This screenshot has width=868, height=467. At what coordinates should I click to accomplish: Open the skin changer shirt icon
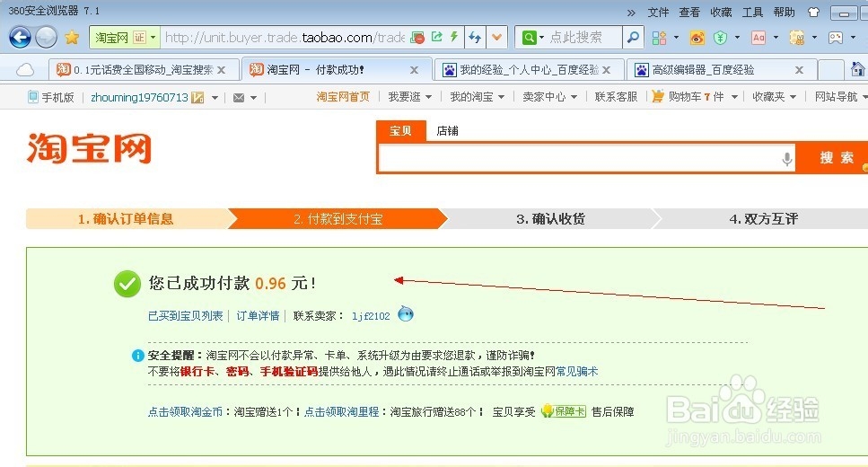[x=813, y=12]
